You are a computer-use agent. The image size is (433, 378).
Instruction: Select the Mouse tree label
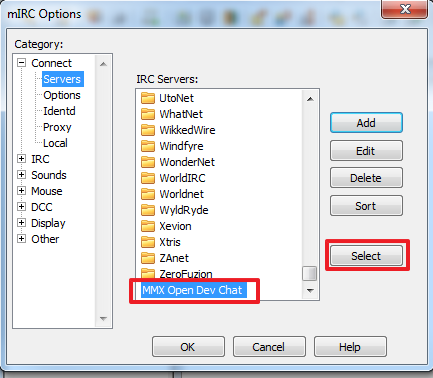[x=47, y=191]
